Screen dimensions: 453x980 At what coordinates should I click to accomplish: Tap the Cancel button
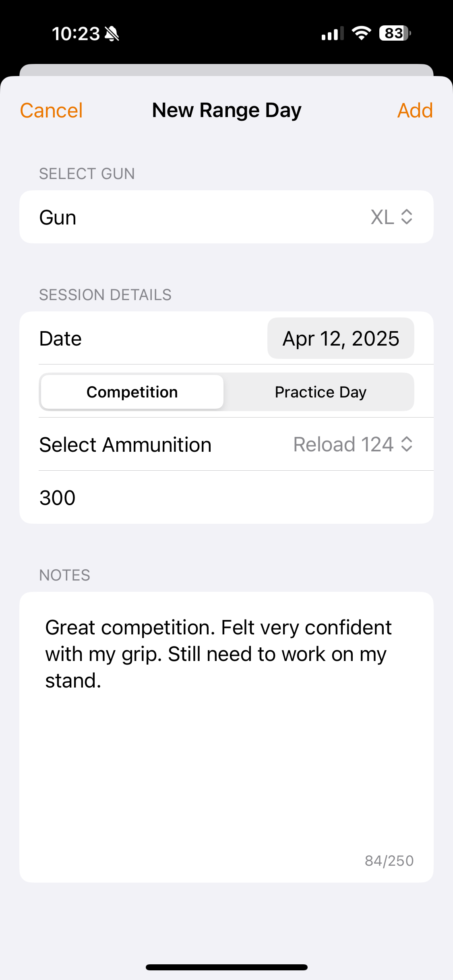51,111
